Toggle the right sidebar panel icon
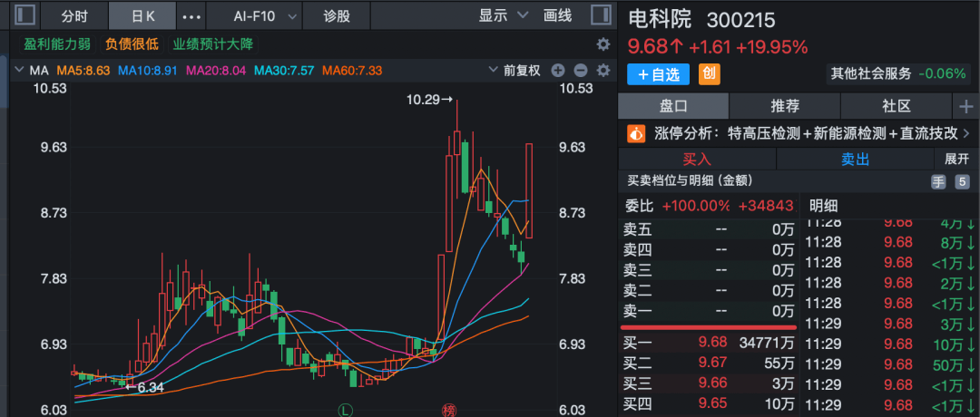The height and width of the screenshot is (417, 980). [599, 15]
